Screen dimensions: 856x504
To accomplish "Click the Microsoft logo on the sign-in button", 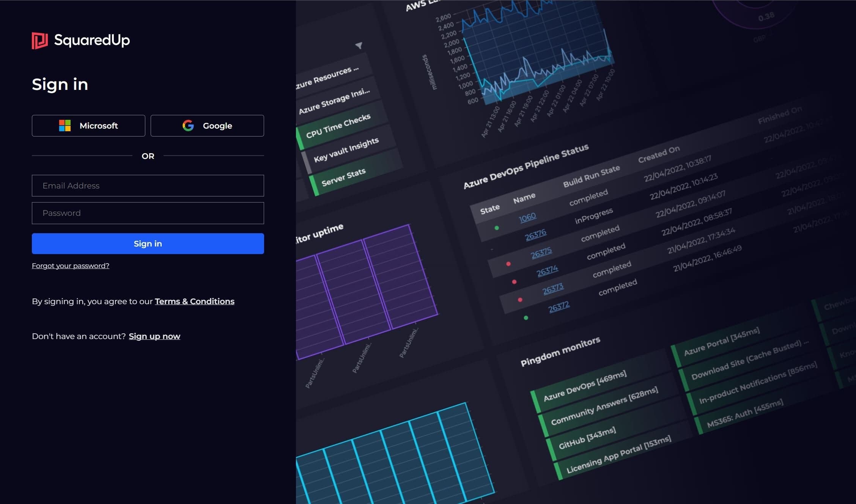I will (x=65, y=126).
